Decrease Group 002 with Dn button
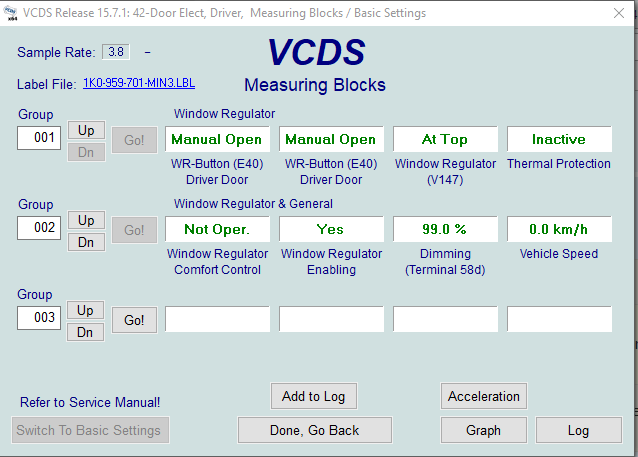This screenshot has width=638, height=457. pyautogui.click(x=86, y=242)
